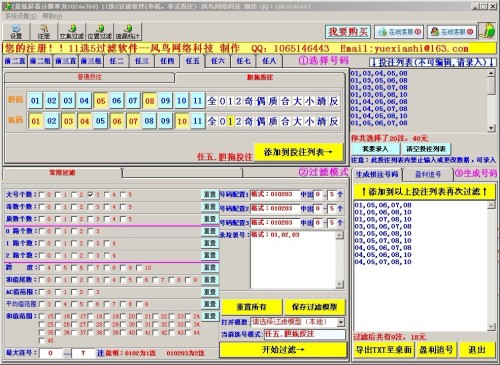Click 清 clear in the 胆码 row
The height and width of the screenshot is (365, 500).
coord(322,101)
